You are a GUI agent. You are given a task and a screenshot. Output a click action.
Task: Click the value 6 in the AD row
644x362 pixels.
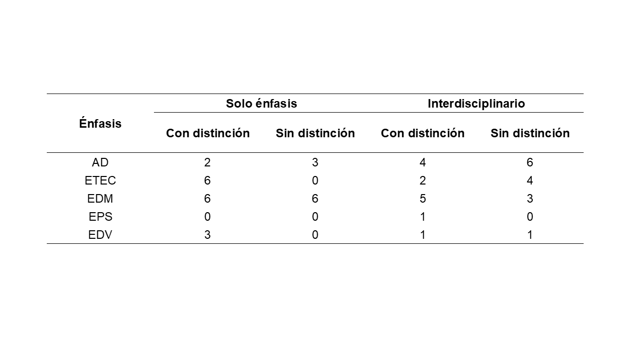coord(530,162)
